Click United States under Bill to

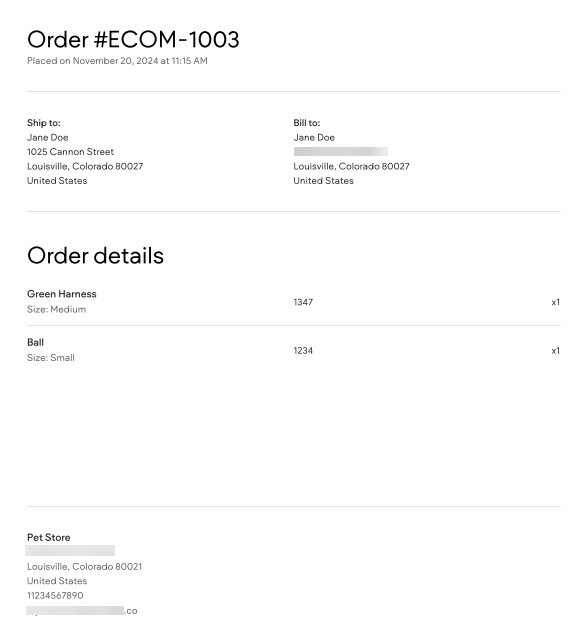click(x=323, y=181)
